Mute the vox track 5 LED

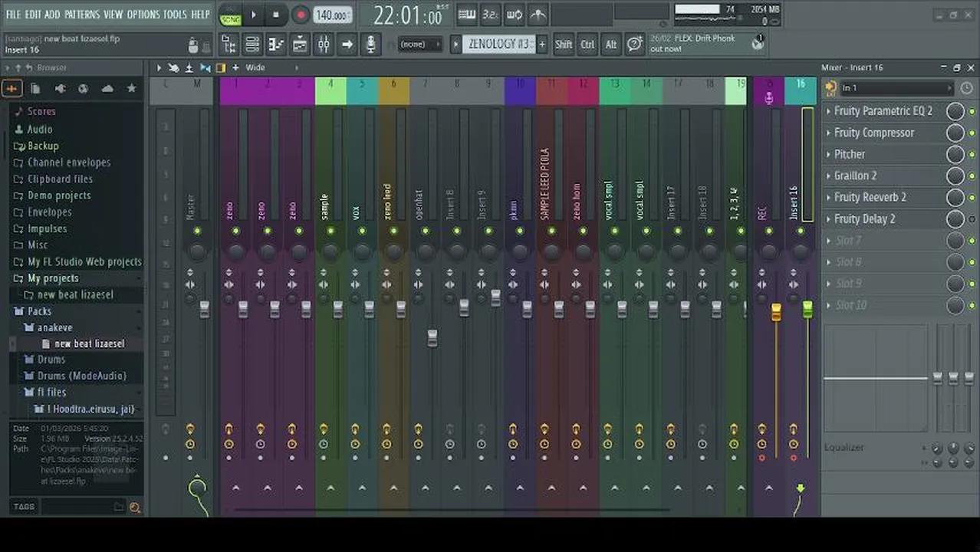362,231
